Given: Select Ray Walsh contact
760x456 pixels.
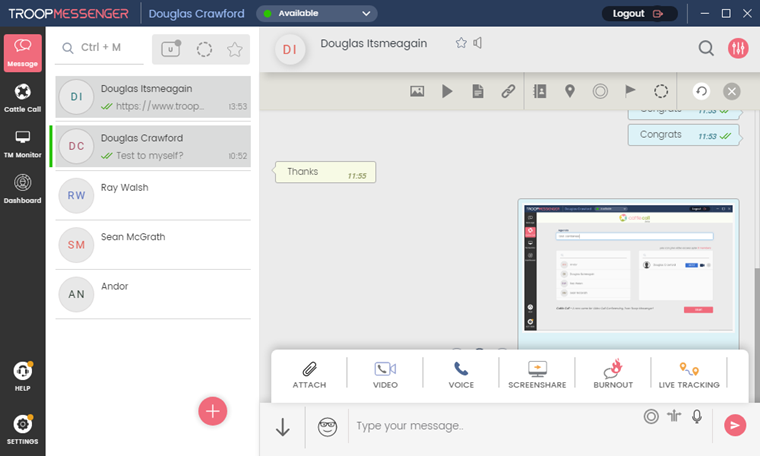Looking at the screenshot, I should coord(153,196).
